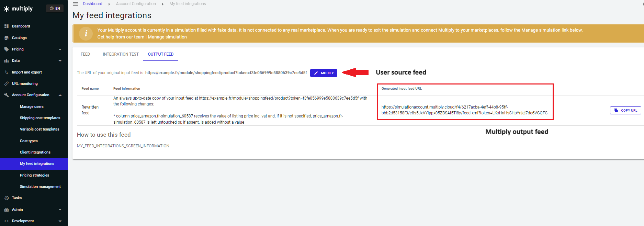
Task: Click the original input feed URL text
Action: (226, 73)
